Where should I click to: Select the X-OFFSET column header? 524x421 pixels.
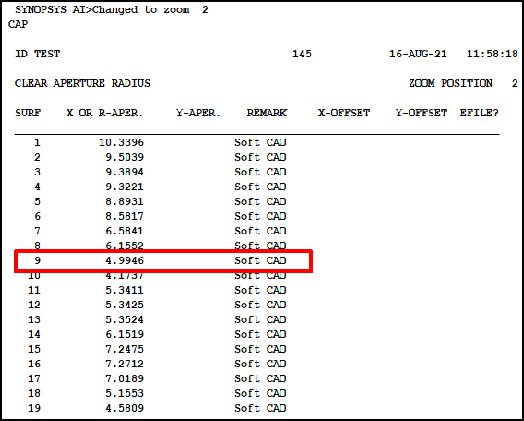344,113
